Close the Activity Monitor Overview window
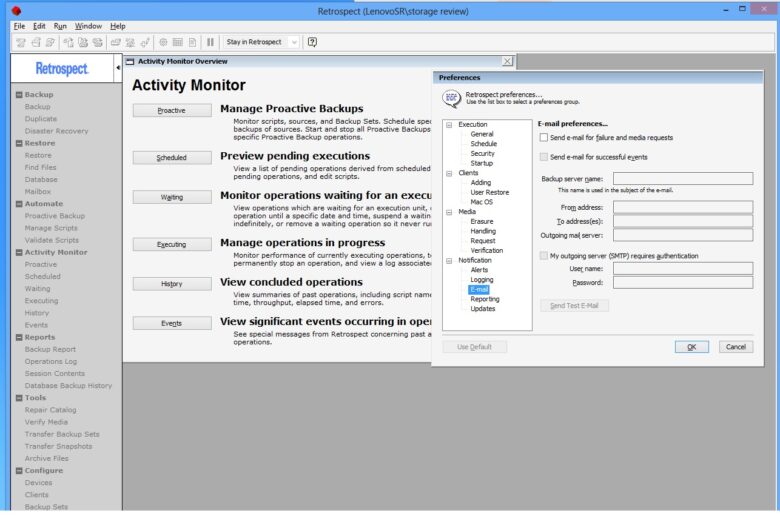 507,61
